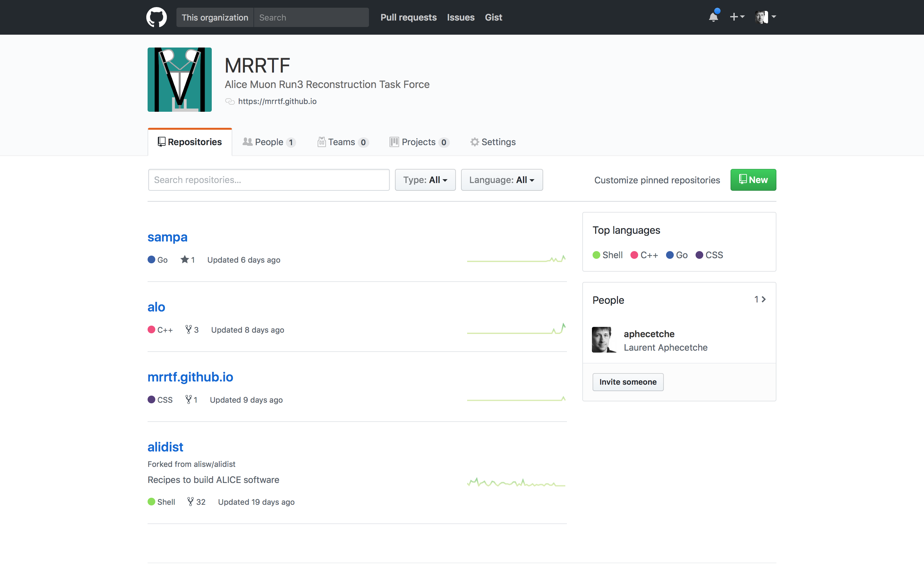Expand the Language: All dropdown
The height and width of the screenshot is (578, 924).
tap(502, 180)
